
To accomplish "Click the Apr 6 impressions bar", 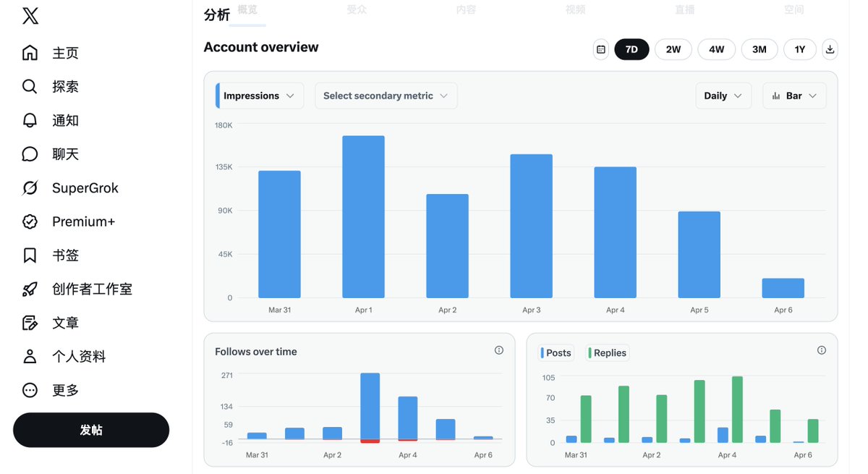I will tap(783, 288).
